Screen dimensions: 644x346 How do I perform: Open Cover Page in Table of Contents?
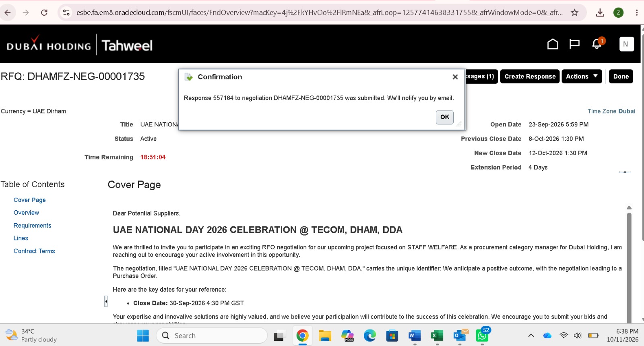(30, 200)
